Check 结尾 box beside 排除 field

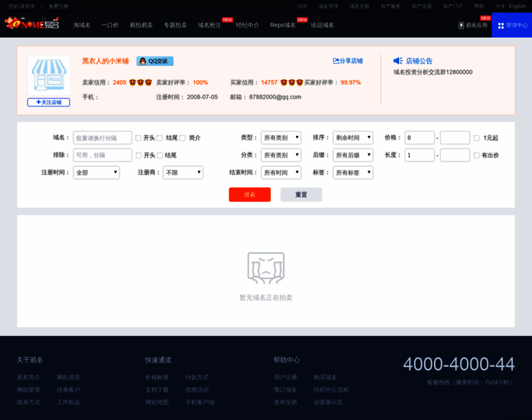click(160, 155)
